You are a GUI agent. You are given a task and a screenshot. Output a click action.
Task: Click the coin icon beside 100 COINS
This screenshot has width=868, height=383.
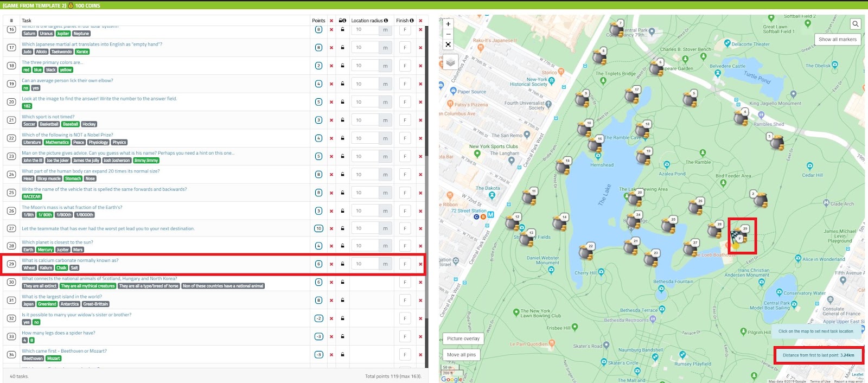(71, 5)
